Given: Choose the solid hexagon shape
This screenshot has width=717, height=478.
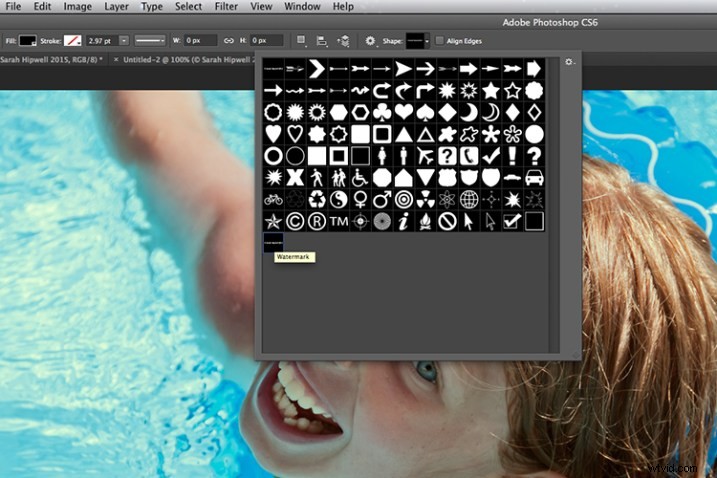Looking at the screenshot, I should point(338,113).
